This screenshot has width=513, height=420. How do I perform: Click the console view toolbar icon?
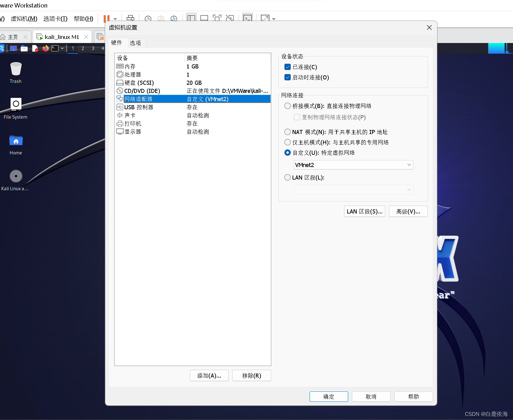(x=247, y=18)
